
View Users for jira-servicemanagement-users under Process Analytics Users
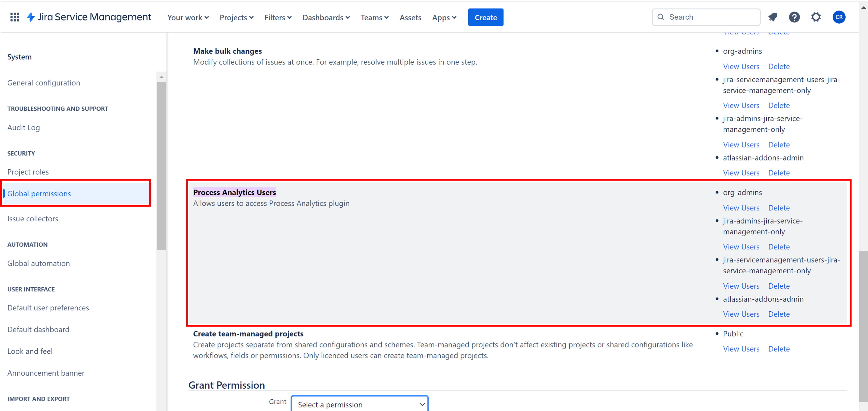pos(741,286)
